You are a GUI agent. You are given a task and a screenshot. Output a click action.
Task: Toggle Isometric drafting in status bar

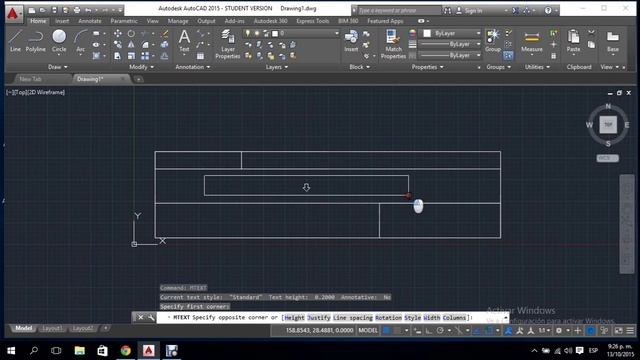coord(459,331)
